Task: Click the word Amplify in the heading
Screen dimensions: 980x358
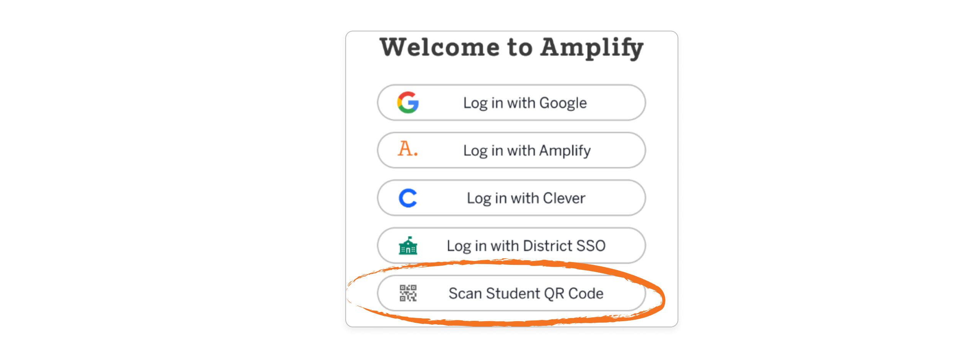Action: pos(592,48)
